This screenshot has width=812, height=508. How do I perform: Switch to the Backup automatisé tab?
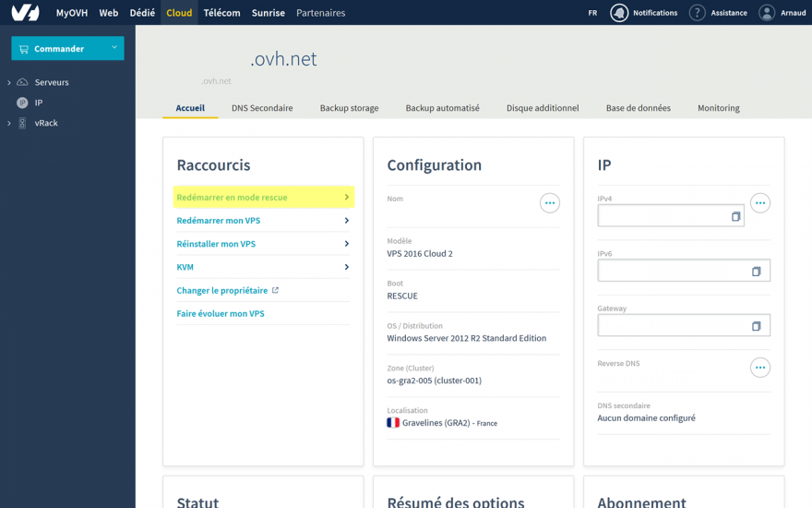tap(442, 108)
